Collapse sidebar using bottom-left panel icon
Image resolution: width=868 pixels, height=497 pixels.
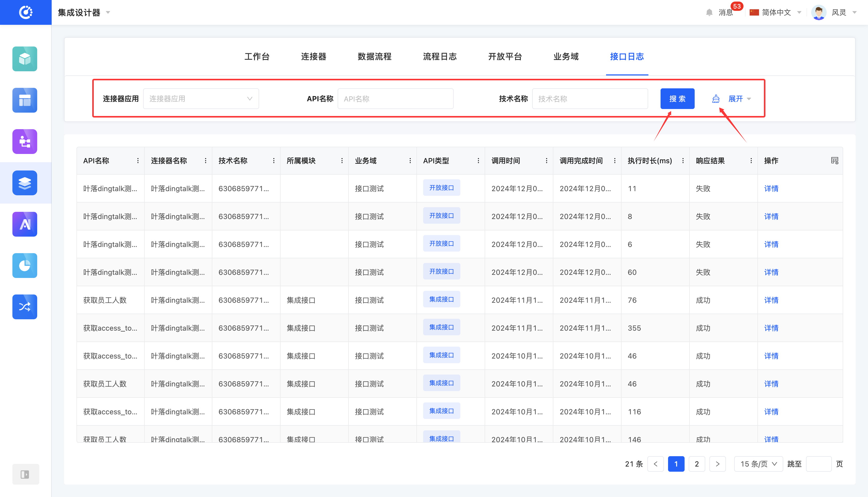pyautogui.click(x=25, y=474)
